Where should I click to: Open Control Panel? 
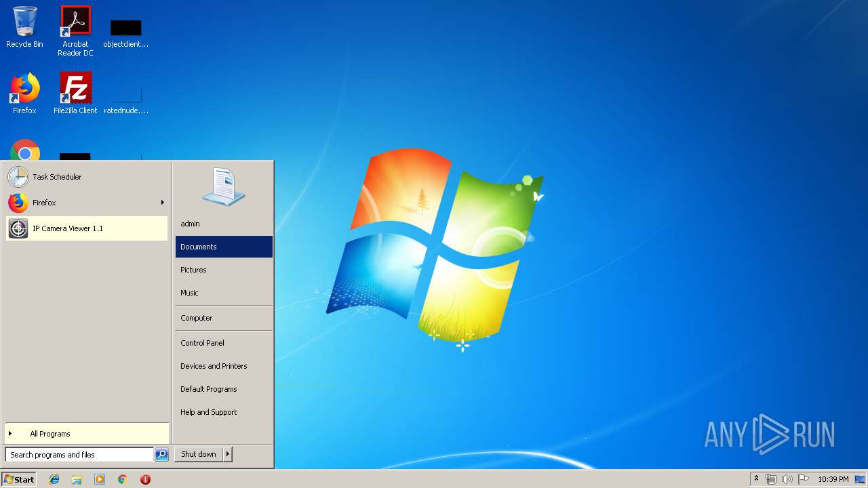224,343
